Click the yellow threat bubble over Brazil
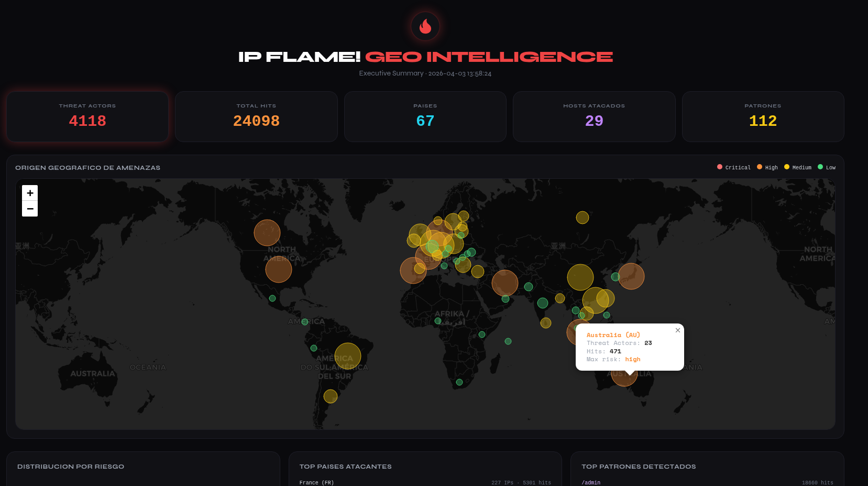 [x=347, y=356]
